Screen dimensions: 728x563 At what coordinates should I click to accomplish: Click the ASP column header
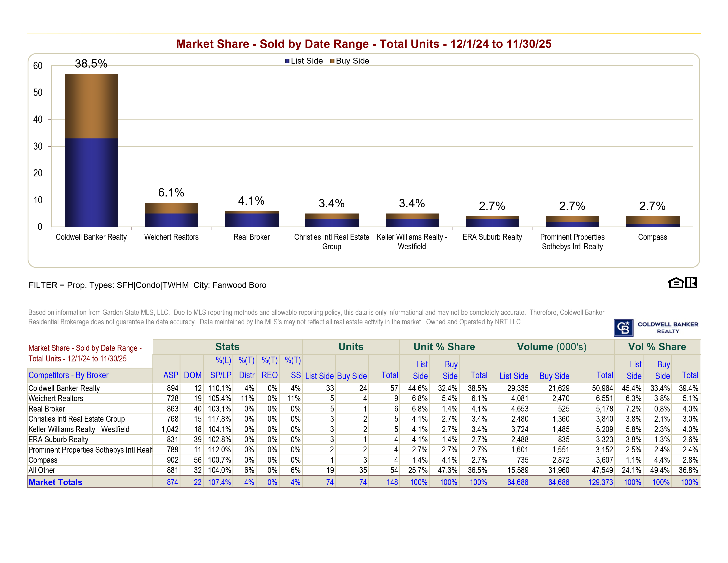(171, 375)
